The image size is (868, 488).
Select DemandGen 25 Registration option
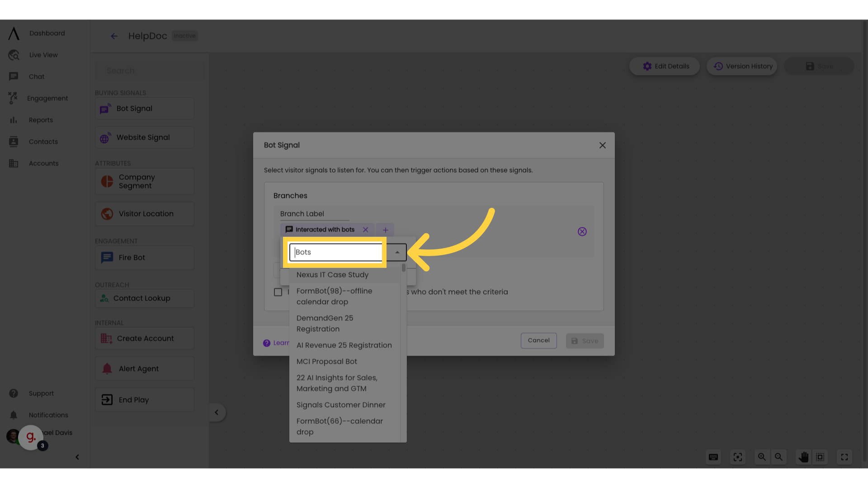[x=325, y=323]
